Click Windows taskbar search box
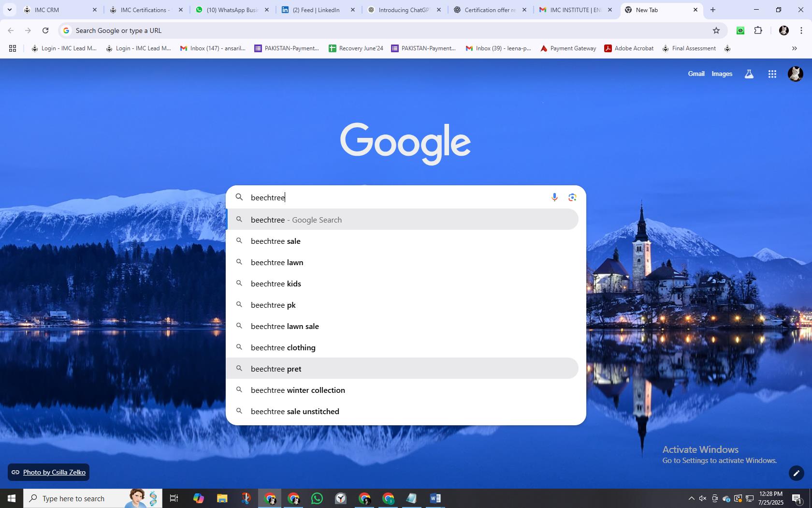 (93, 498)
